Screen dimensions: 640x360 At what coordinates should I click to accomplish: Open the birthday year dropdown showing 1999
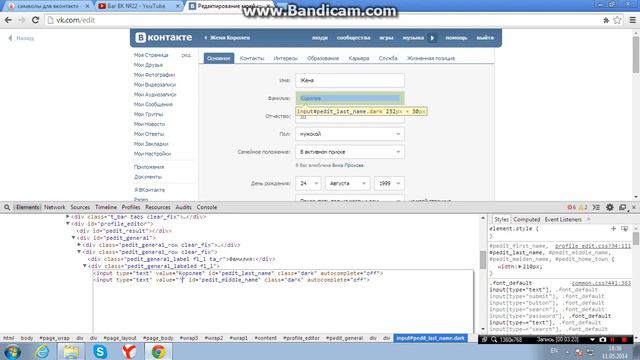pyautogui.click(x=389, y=183)
